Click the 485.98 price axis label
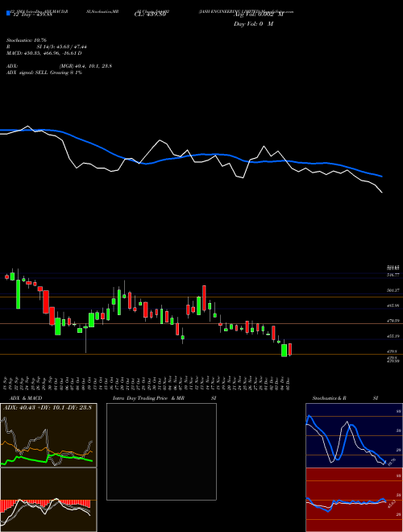The width and height of the screenshot is (403, 532). coord(393,305)
